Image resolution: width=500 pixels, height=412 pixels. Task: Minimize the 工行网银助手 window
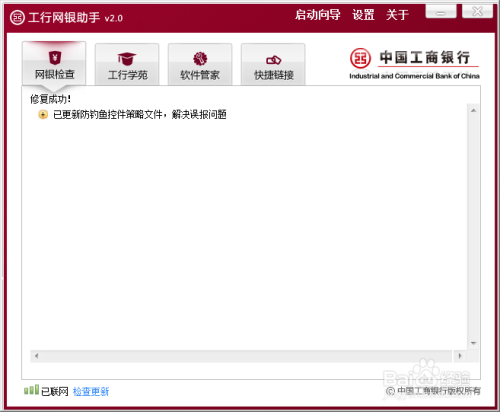pos(441,12)
